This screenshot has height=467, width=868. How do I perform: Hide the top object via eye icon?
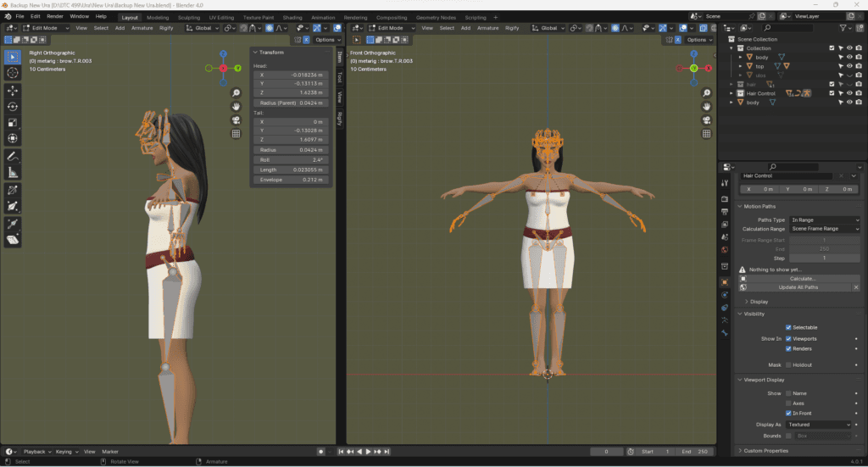tap(849, 66)
